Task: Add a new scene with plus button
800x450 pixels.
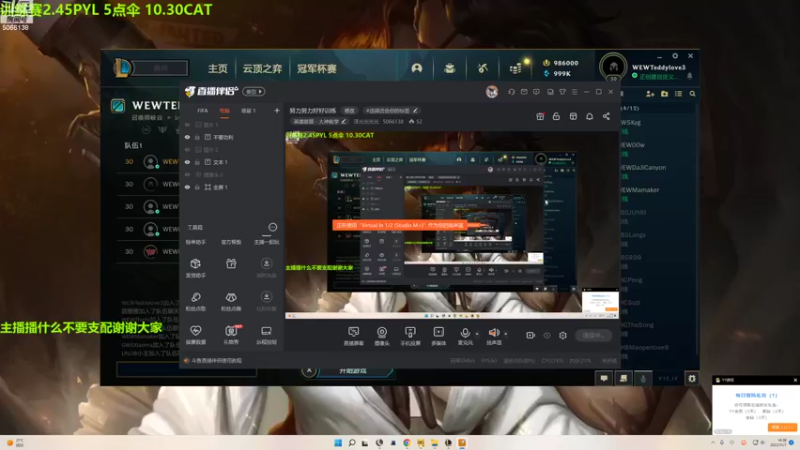Action: [277, 110]
